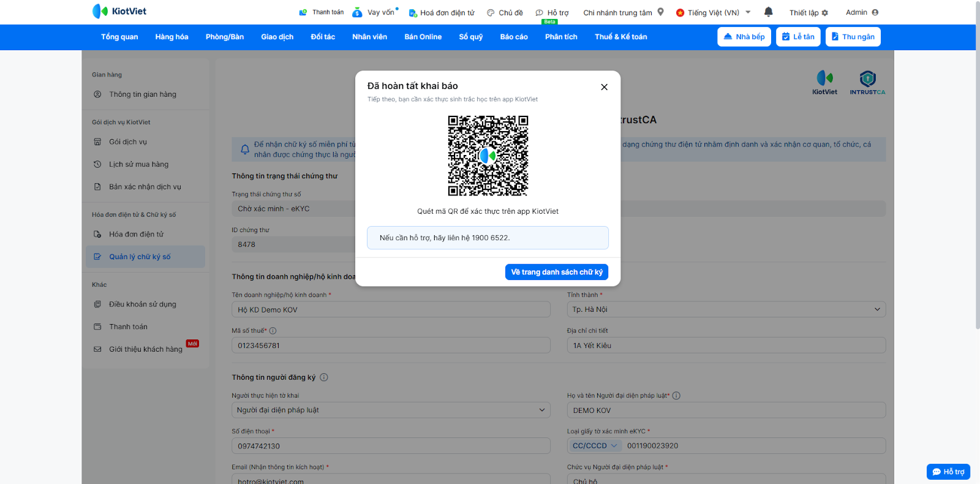Viewport: 980px width, 484px height.
Task: Click the Gói dịch vụ sidebar icon
Action: pos(97,142)
